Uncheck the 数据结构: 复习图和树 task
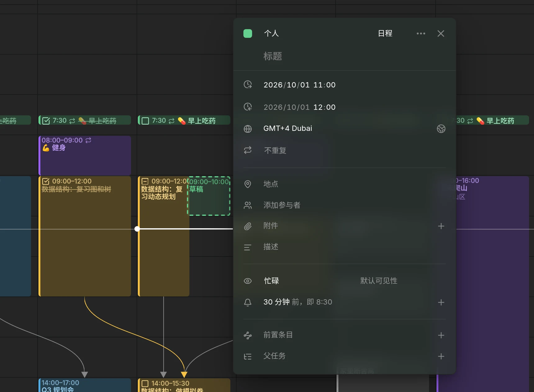 pos(46,181)
